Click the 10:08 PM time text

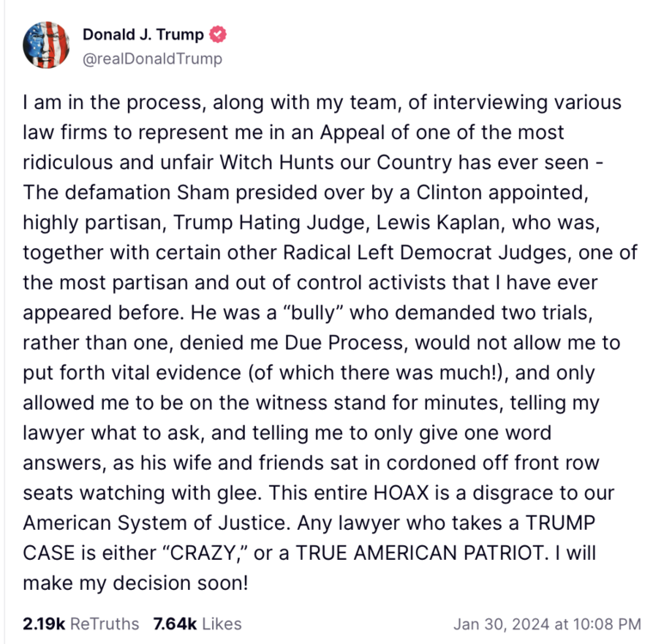606,624
